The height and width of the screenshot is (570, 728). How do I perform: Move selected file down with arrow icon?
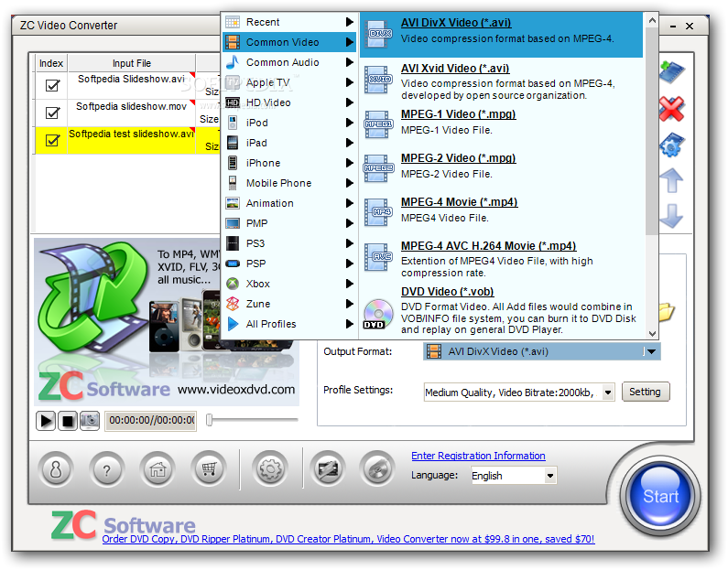(x=671, y=216)
